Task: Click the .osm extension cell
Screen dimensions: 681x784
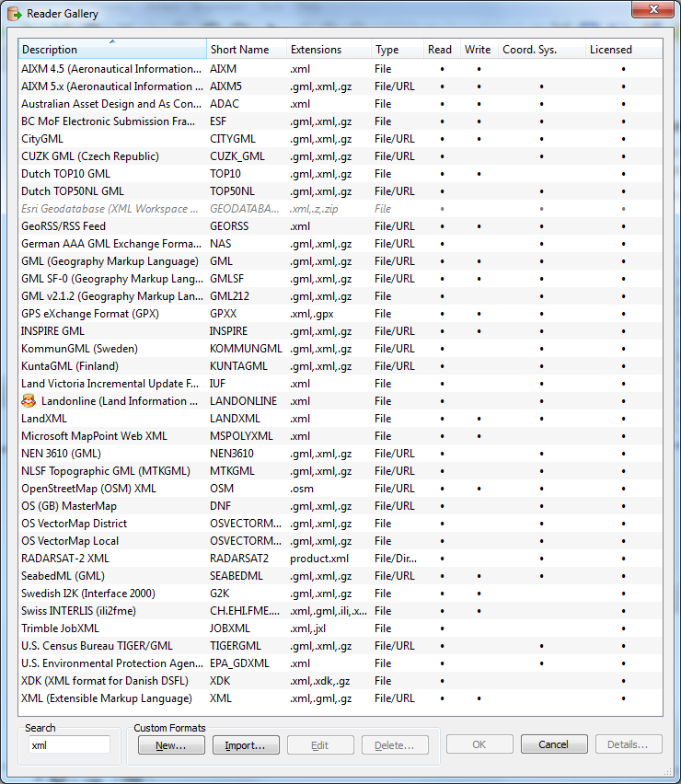Action: point(302,489)
